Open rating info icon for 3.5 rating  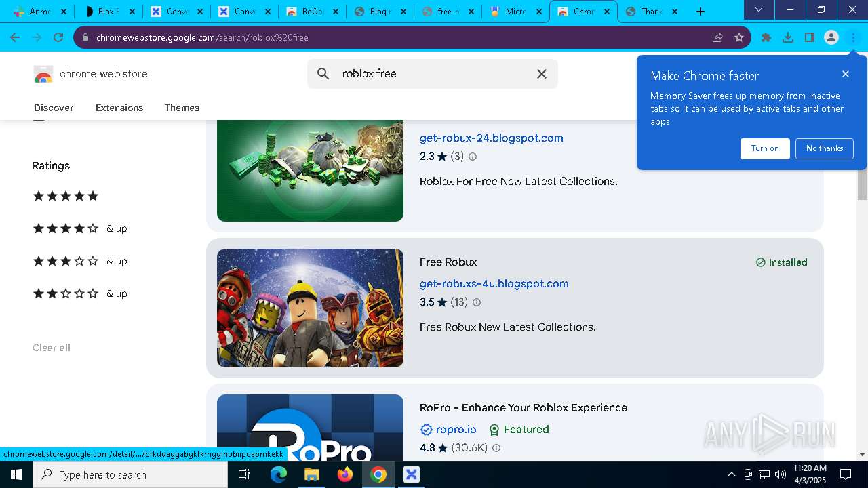tap(477, 302)
